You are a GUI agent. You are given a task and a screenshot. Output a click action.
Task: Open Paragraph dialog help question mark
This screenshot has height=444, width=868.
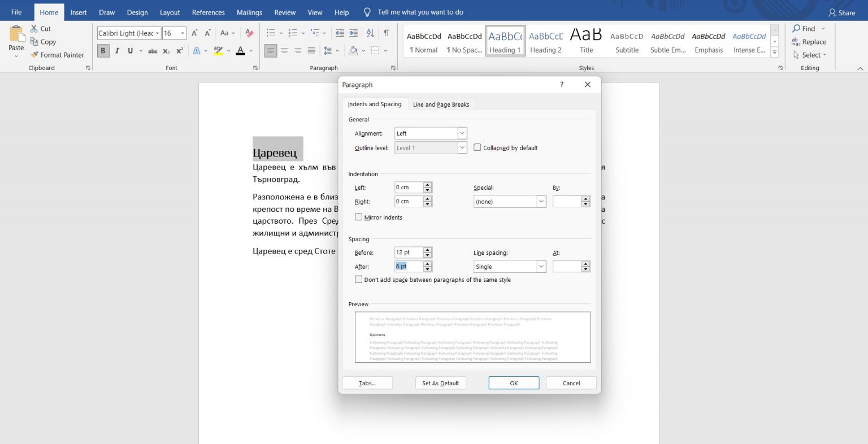562,84
